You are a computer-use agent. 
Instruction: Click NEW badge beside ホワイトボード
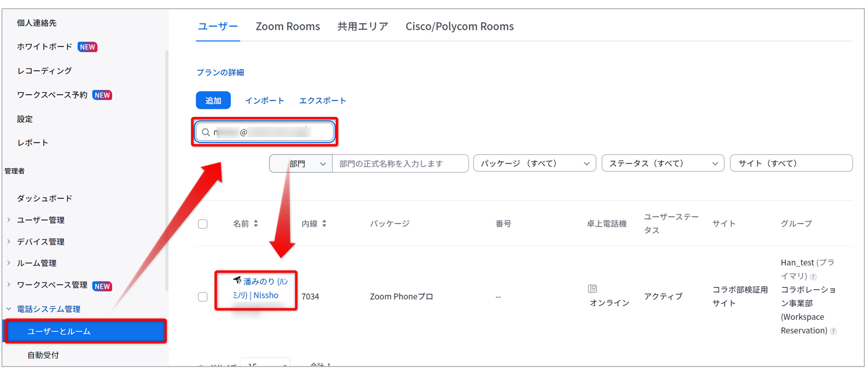tap(87, 47)
